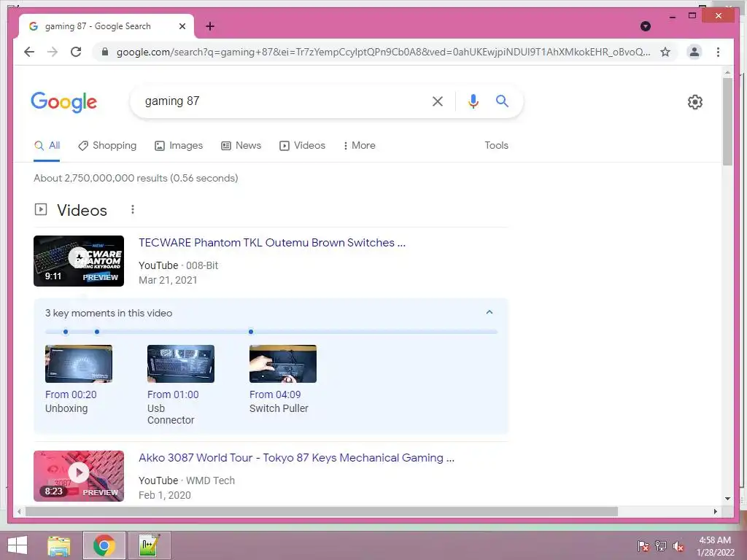Switch to Images results
The height and width of the screenshot is (560, 747).
[x=179, y=145]
